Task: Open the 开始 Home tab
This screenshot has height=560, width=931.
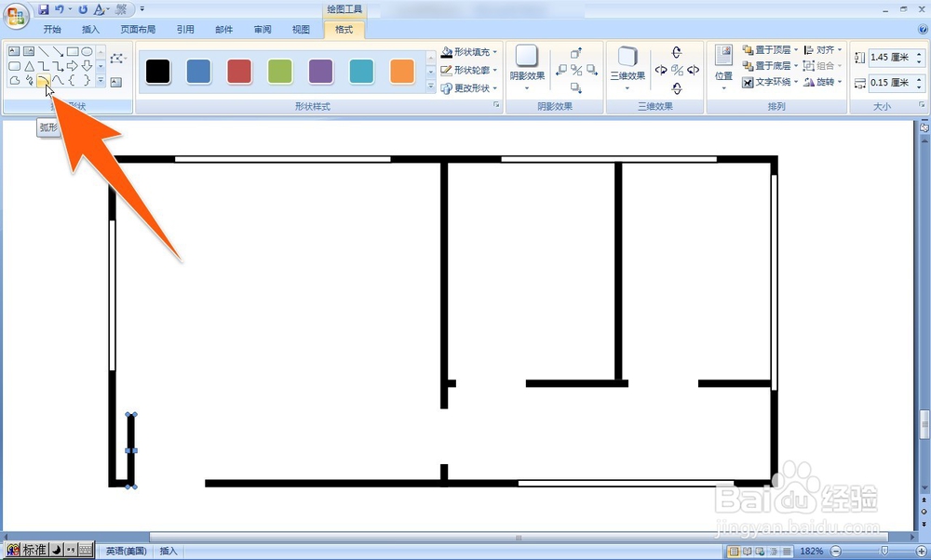Action: click(52, 29)
